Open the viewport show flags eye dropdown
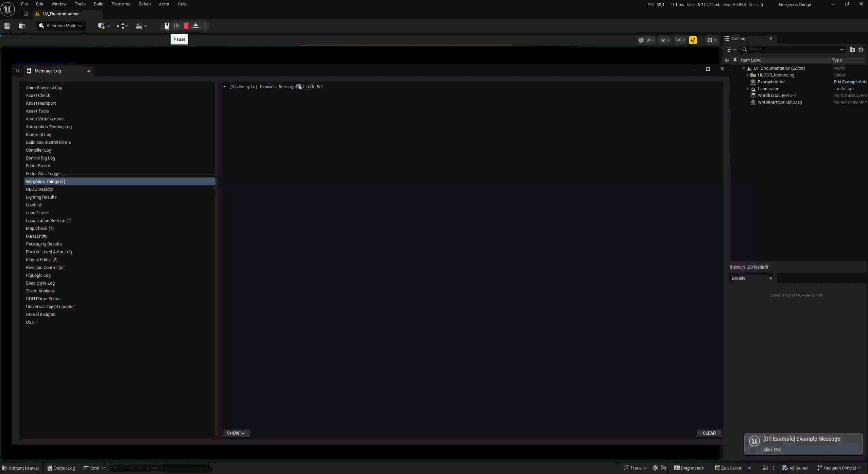This screenshot has height=474, width=868. tap(665, 40)
